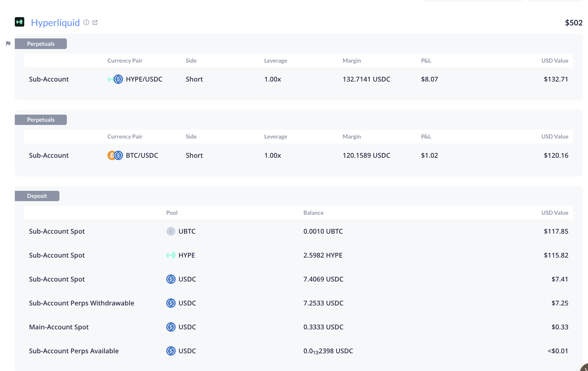The width and height of the screenshot is (588, 371).
Task: Select the Sub-Account Perps Withdrawable row
Action: click(82, 303)
